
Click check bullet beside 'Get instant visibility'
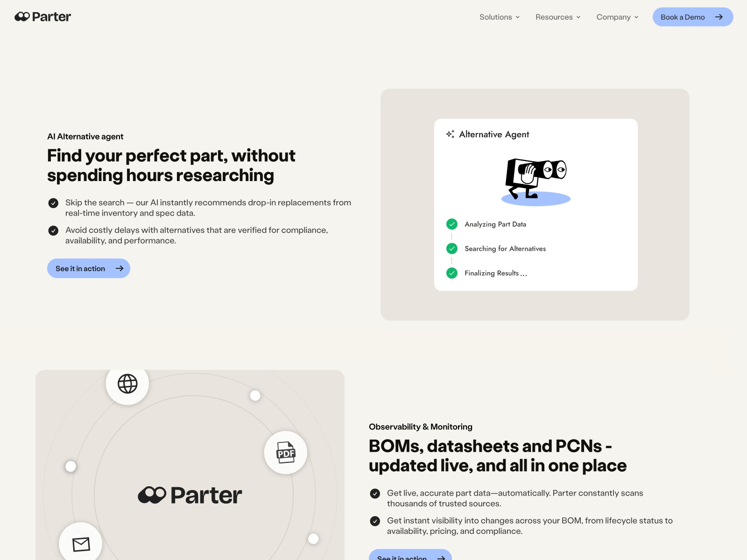coord(375,521)
